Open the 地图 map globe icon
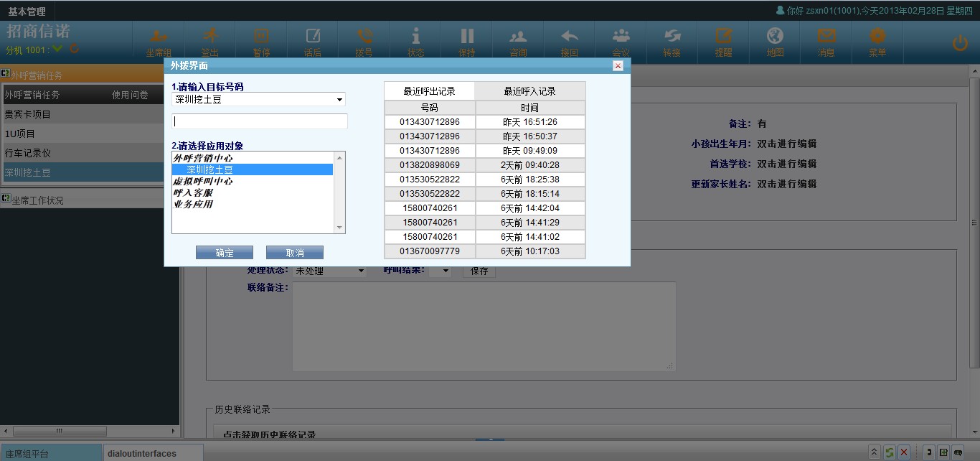 click(x=775, y=41)
